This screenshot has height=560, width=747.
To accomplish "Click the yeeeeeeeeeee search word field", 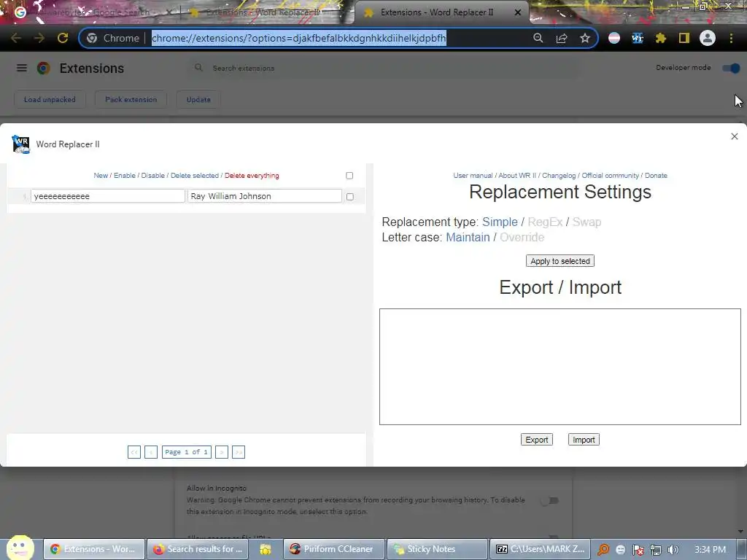I will pyautogui.click(x=108, y=195).
